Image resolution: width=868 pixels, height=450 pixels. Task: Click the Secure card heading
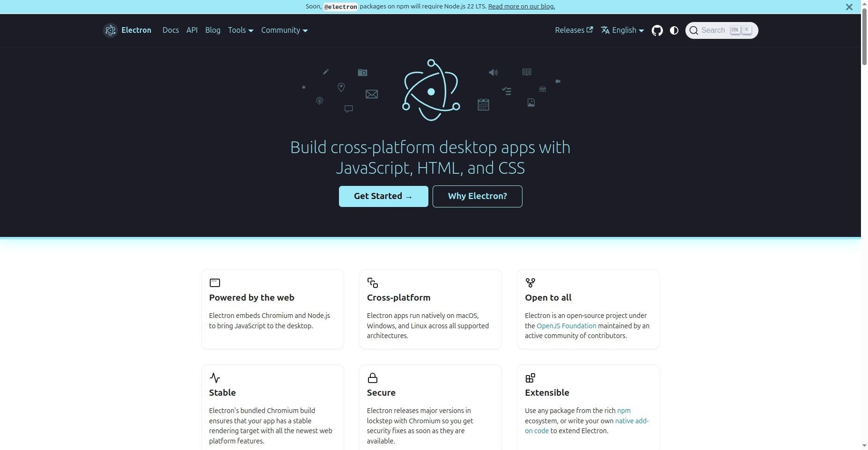(381, 393)
